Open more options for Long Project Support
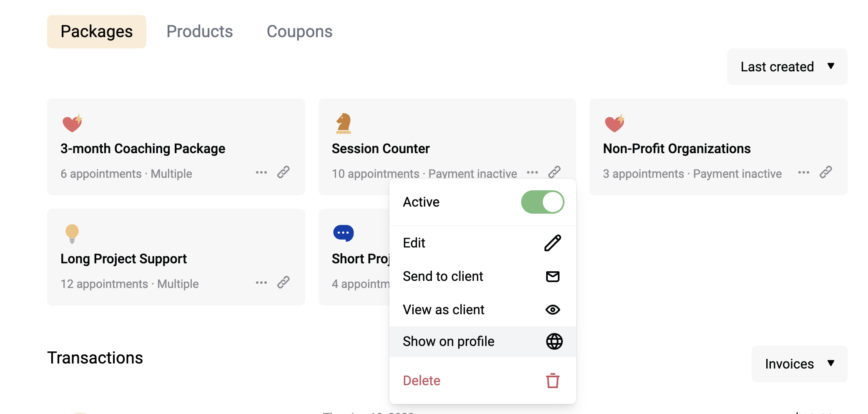 (261, 283)
